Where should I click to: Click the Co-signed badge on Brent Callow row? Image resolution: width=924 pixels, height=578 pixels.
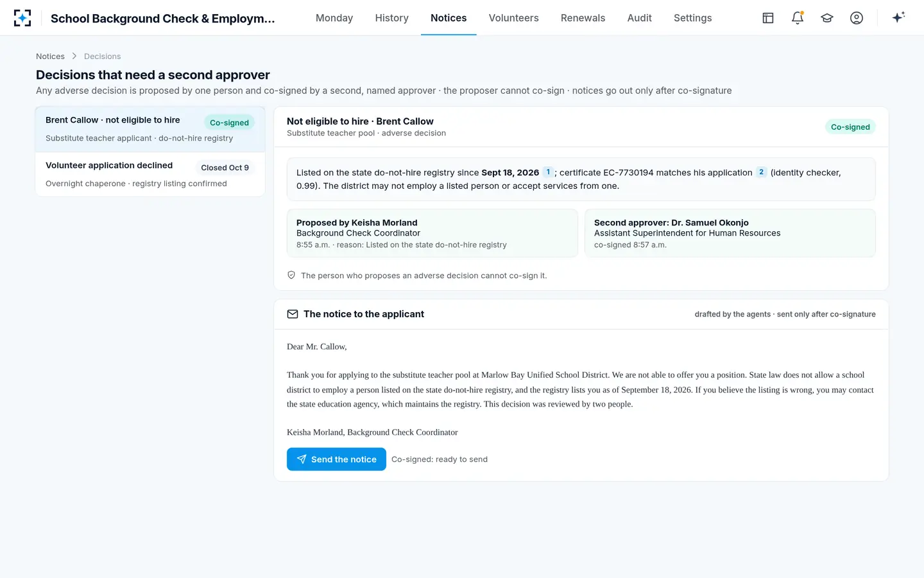229,123
